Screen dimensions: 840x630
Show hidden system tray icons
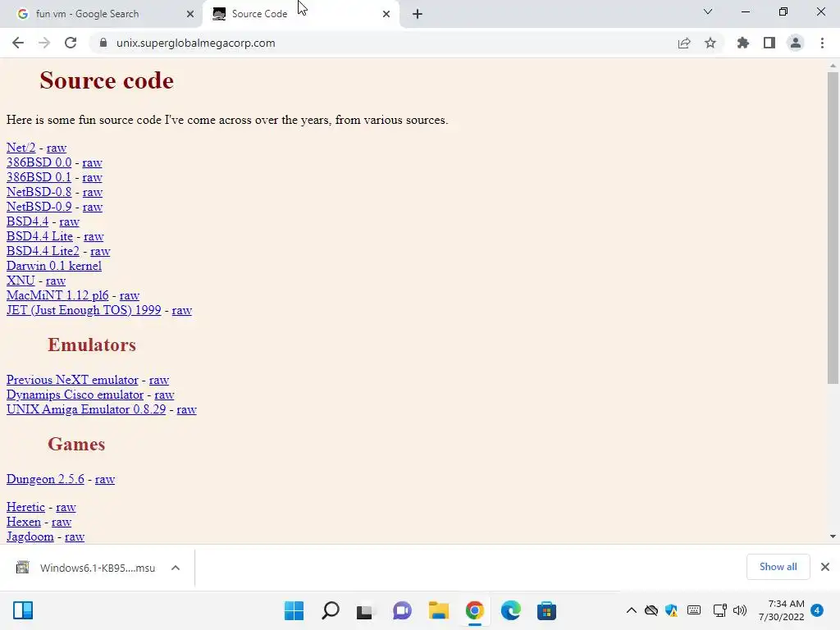pyautogui.click(x=632, y=610)
